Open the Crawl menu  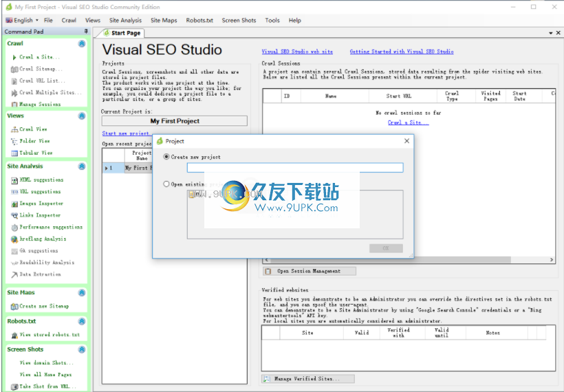tap(69, 21)
